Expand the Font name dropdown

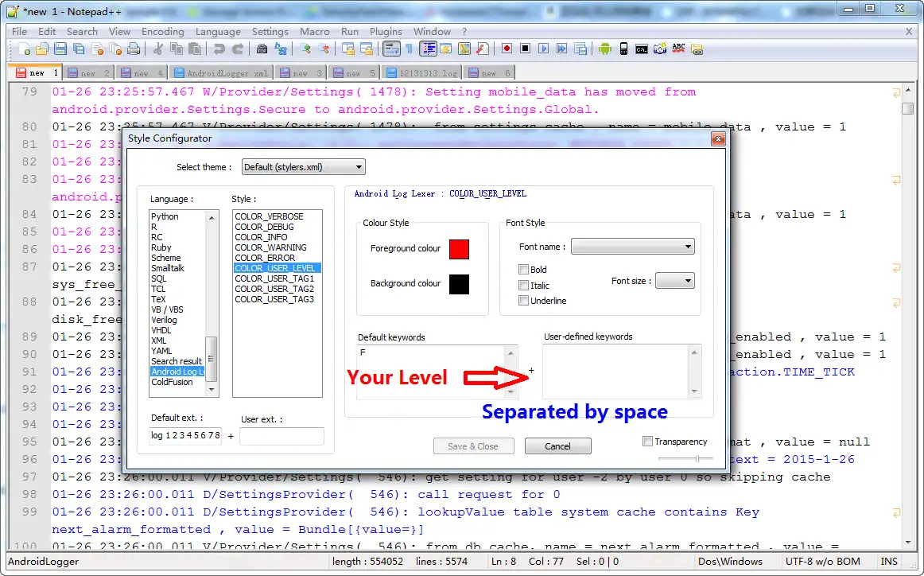point(632,247)
